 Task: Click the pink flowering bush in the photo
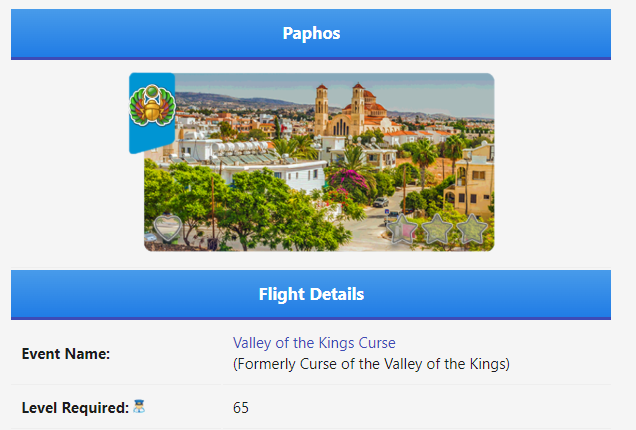coord(353,183)
